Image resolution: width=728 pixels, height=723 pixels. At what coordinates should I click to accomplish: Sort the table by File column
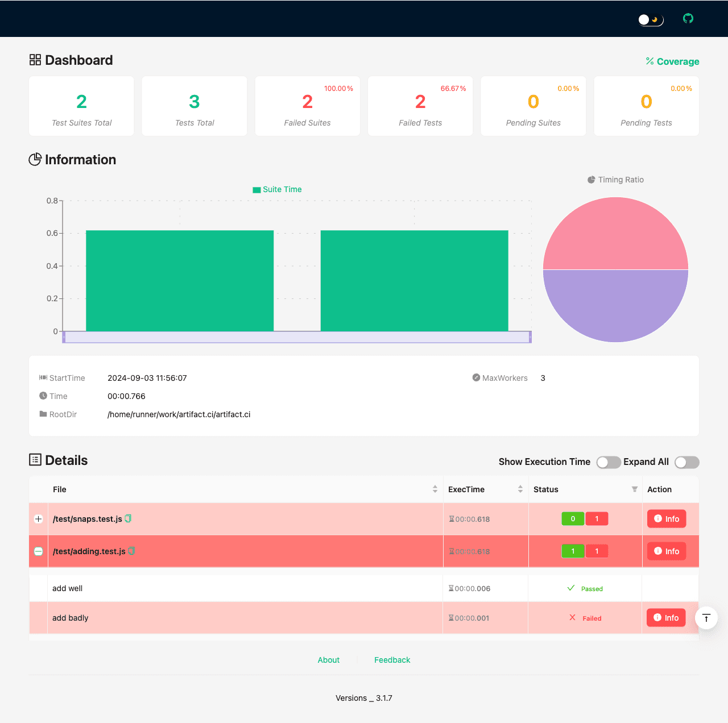coord(435,489)
